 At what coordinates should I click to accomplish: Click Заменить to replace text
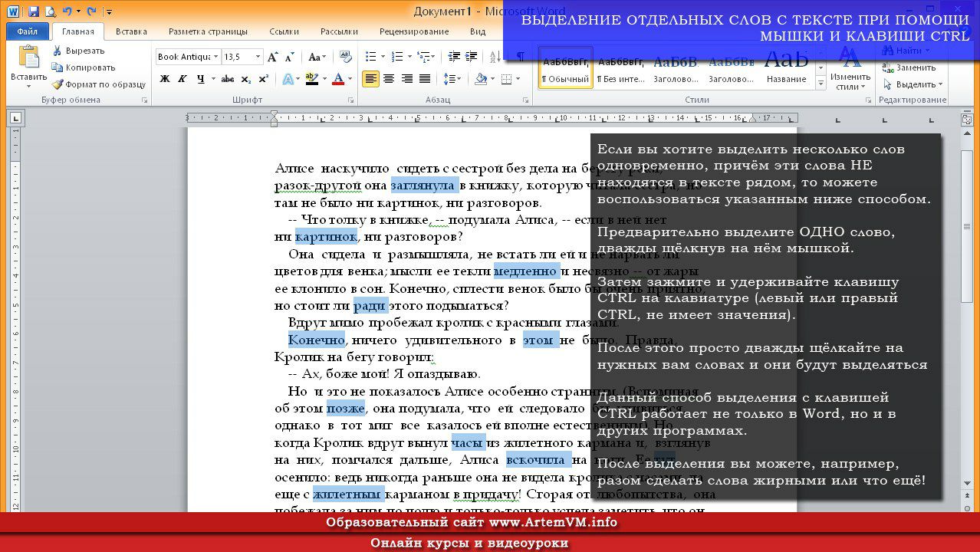click(909, 67)
